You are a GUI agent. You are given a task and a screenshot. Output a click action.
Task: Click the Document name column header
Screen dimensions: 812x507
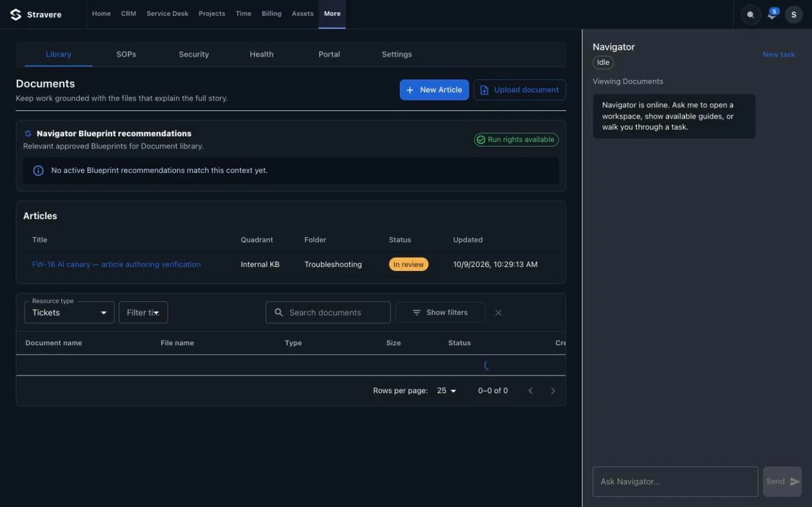coord(54,343)
